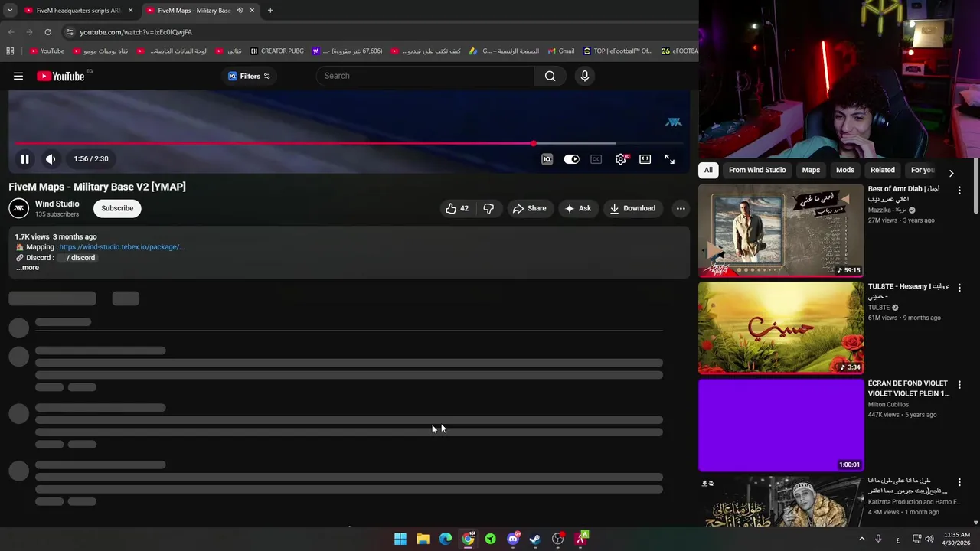Focus the YouTube Search field
This screenshot has width=980, height=551.
coord(425,76)
